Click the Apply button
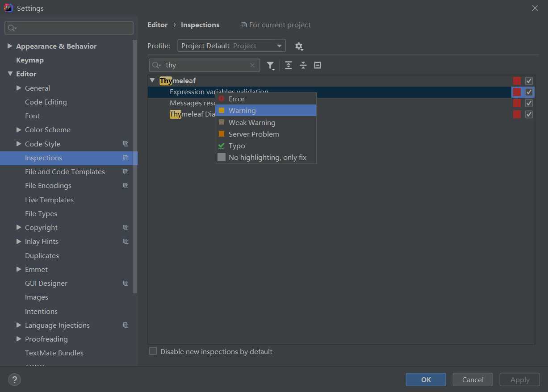The height and width of the screenshot is (392, 548). (520, 379)
